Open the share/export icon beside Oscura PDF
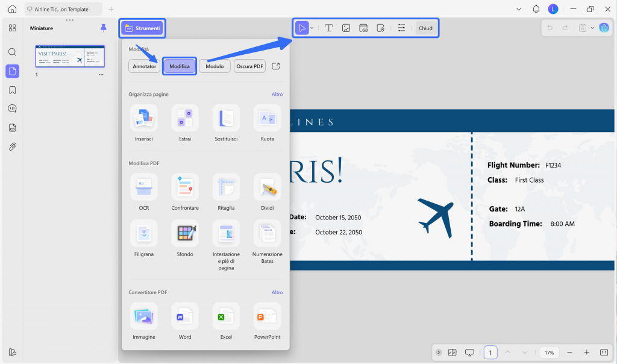Image resolution: width=617 pixels, height=364 pixels. [x=276, y=66]
